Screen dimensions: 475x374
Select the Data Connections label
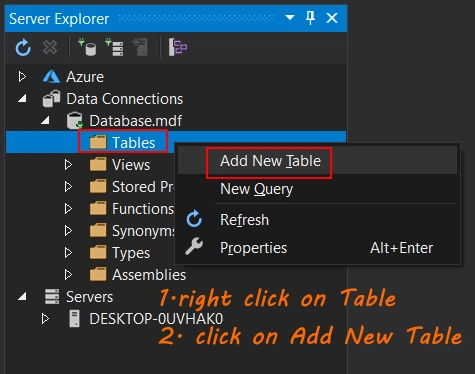click(125, 99)
